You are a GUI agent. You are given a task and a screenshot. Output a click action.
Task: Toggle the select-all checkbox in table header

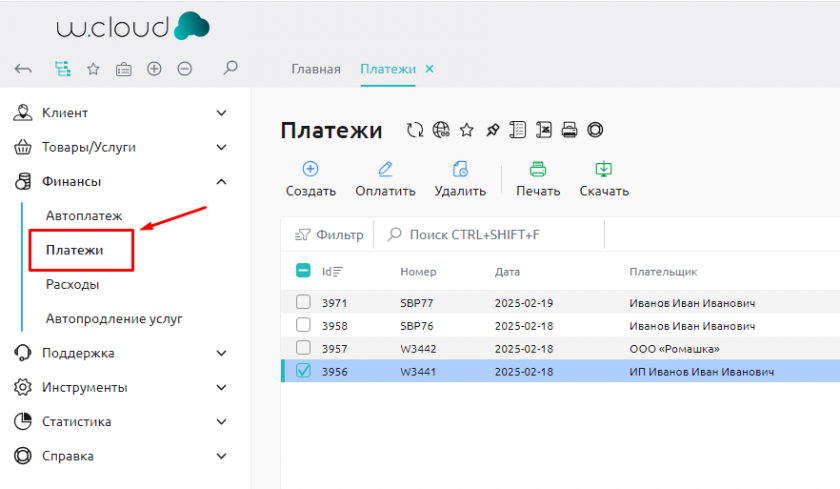coord(303,270)
